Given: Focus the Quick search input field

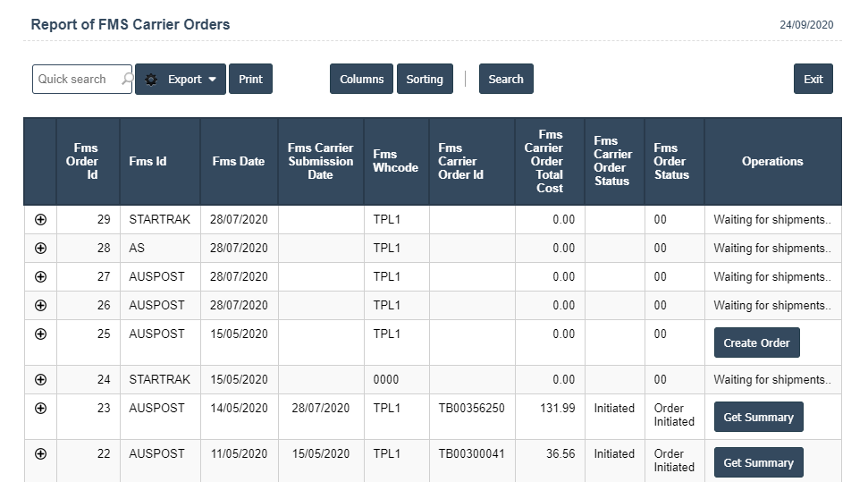Looking at the screenshot, I should (76, 79).
